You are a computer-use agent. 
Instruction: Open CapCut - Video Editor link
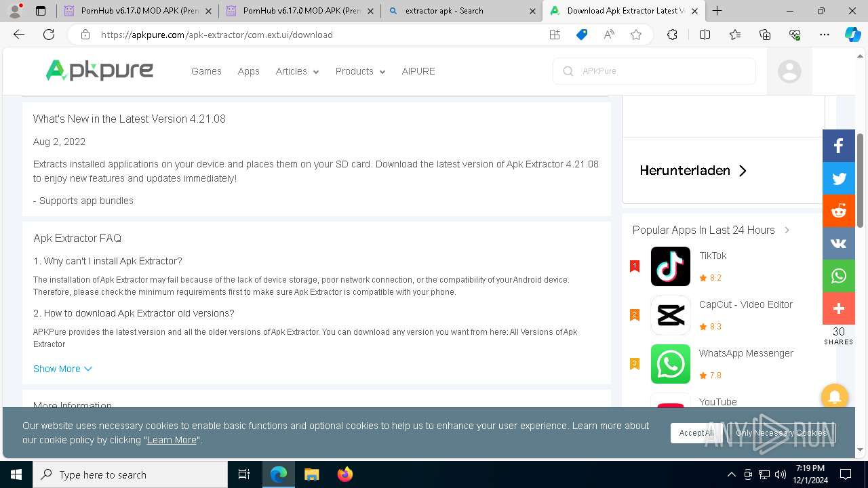746,304
